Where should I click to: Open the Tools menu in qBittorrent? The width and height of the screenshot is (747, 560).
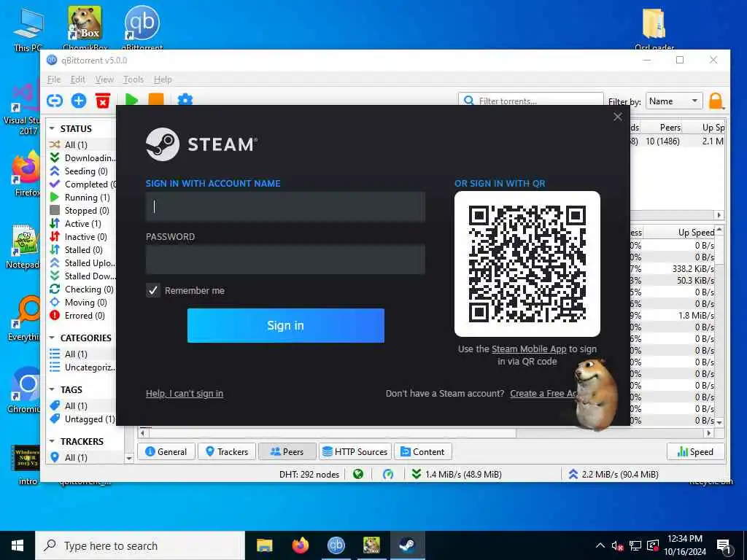(x=133, y=79)
